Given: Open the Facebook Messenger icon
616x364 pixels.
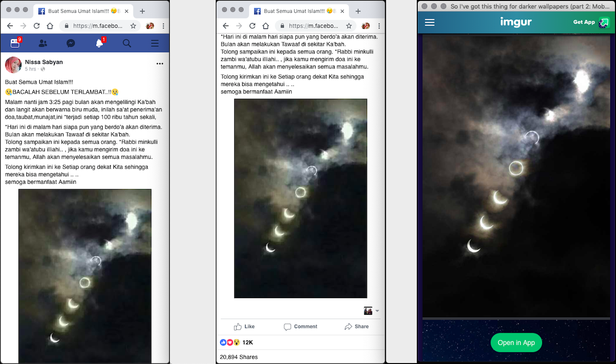Looking at the screenshot, I should [70, 43].
